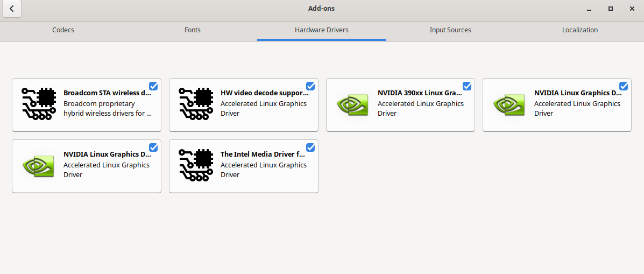Viewport: 644px width, 274px height.
Task: Maximize the Add-ons window
Action: pos(611,9)
